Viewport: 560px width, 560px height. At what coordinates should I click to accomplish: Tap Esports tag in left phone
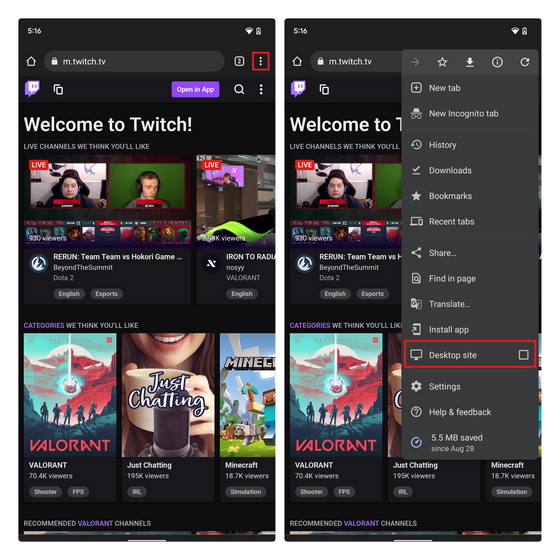(x=106, y=294)
